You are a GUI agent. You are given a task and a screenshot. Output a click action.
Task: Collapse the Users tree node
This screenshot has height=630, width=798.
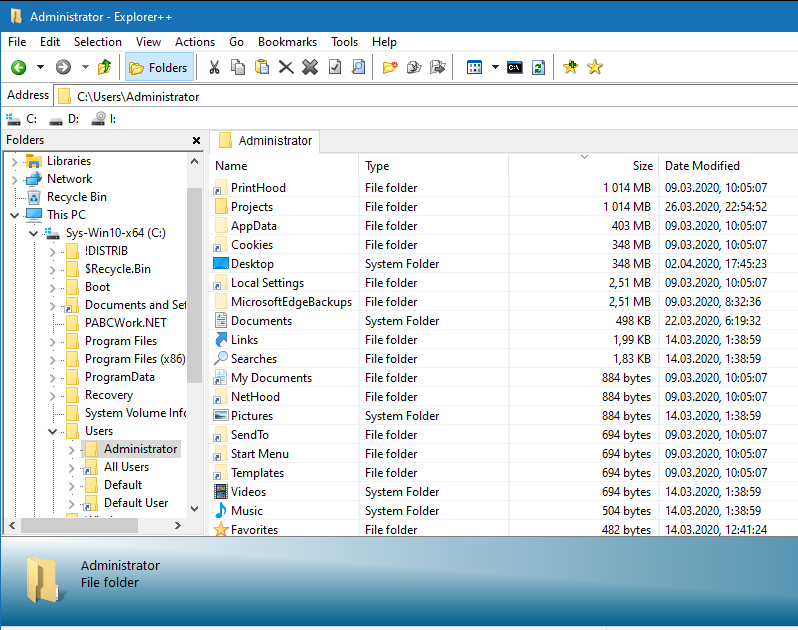click(x=52, y=432)
